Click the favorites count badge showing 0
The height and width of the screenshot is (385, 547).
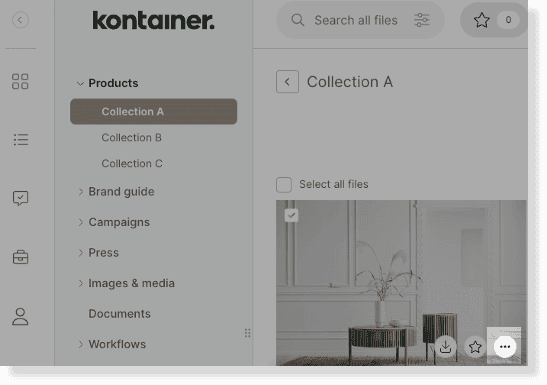[508, 20]
